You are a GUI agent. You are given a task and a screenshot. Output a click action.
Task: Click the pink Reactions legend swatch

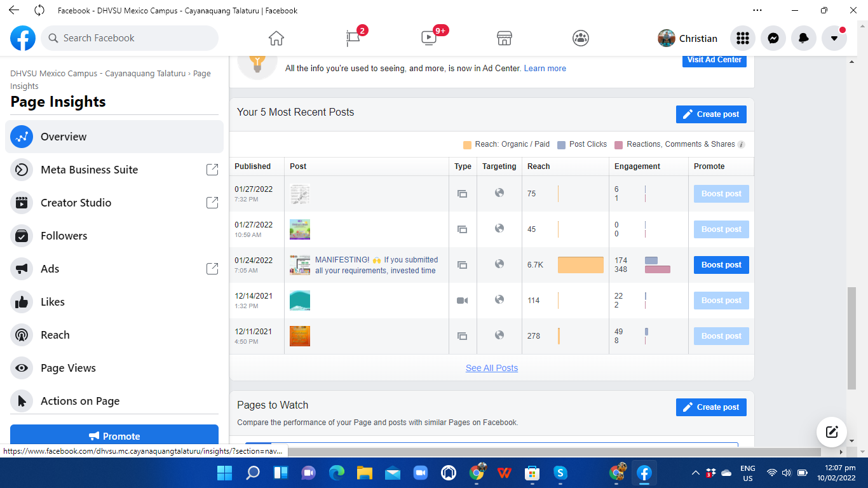[x=619, y=145]
